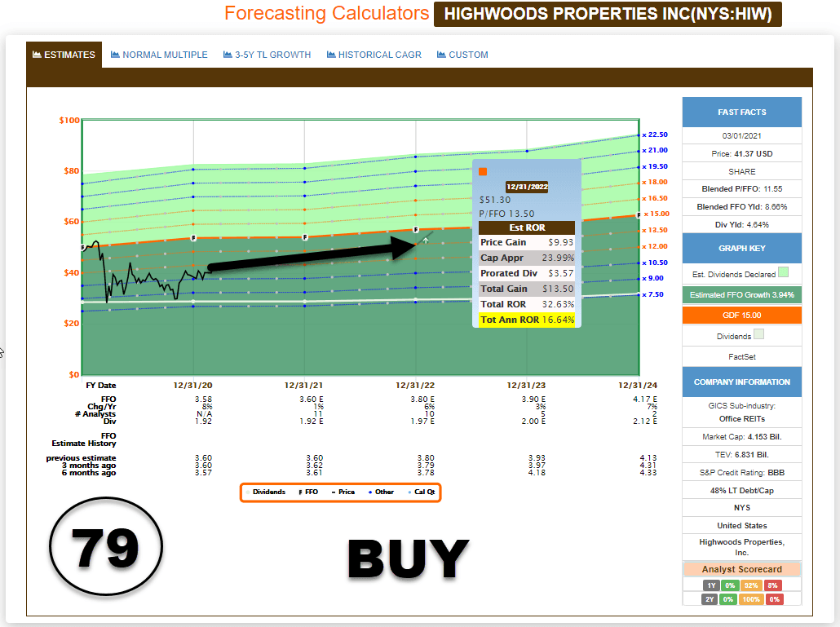This screenshot has height=627, width=840.
Task: Hide the Price line via legend
Action: click(343, 492)
